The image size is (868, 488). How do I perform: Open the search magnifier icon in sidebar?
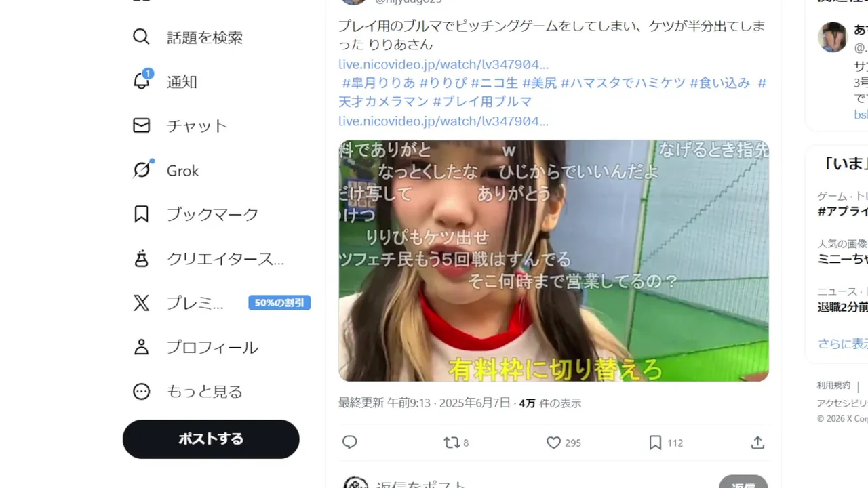141,37
